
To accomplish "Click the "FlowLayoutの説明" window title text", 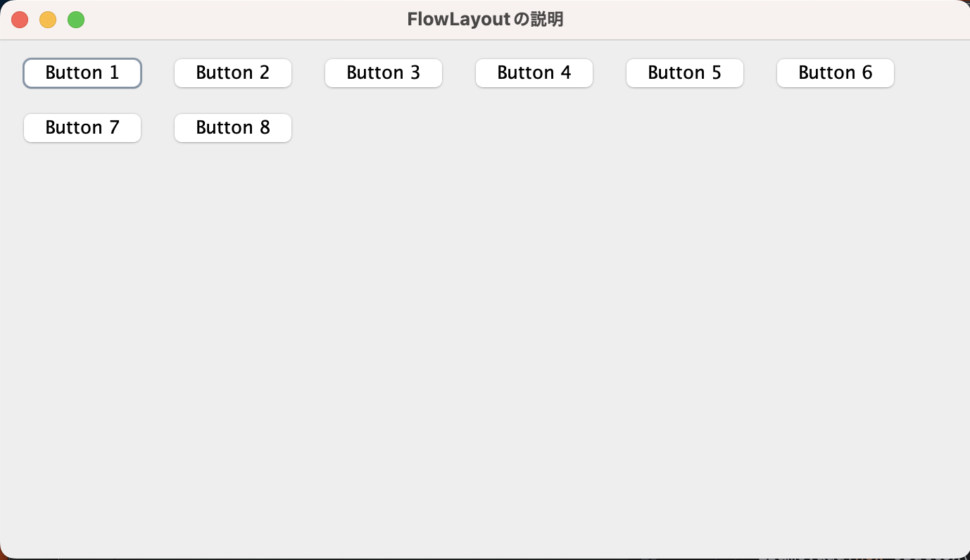I will coord(485,20).
